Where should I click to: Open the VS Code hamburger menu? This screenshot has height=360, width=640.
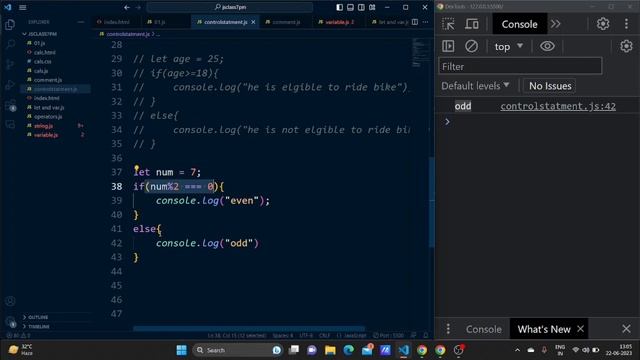tap(23, 7)
